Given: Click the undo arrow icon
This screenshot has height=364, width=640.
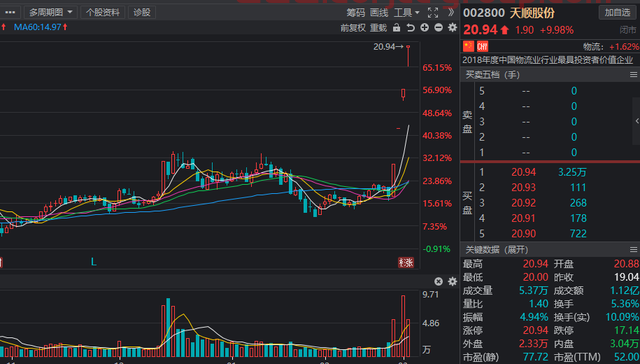Looking at the screenshot, I should (x=411, y=28).
